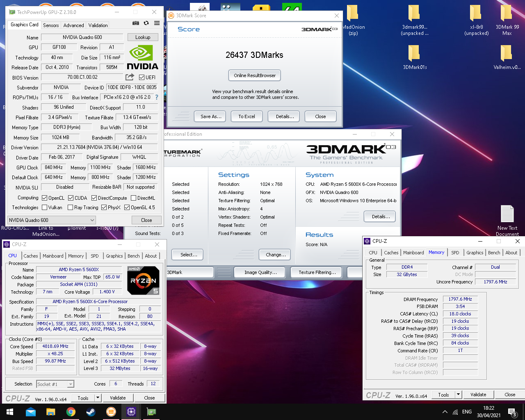This screenshot has width=525, height=420.
Task: Open the Caches tab in left CPU-Z
Action: [31, 256]
